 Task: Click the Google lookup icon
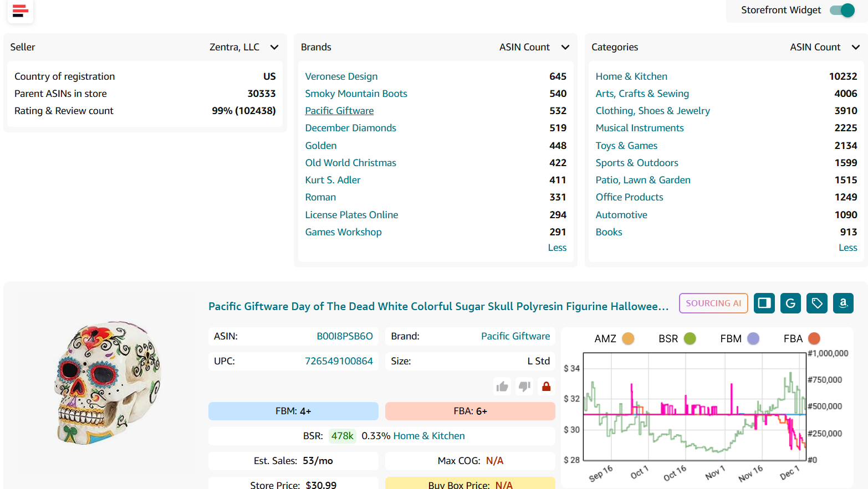[x=790, y=303]
